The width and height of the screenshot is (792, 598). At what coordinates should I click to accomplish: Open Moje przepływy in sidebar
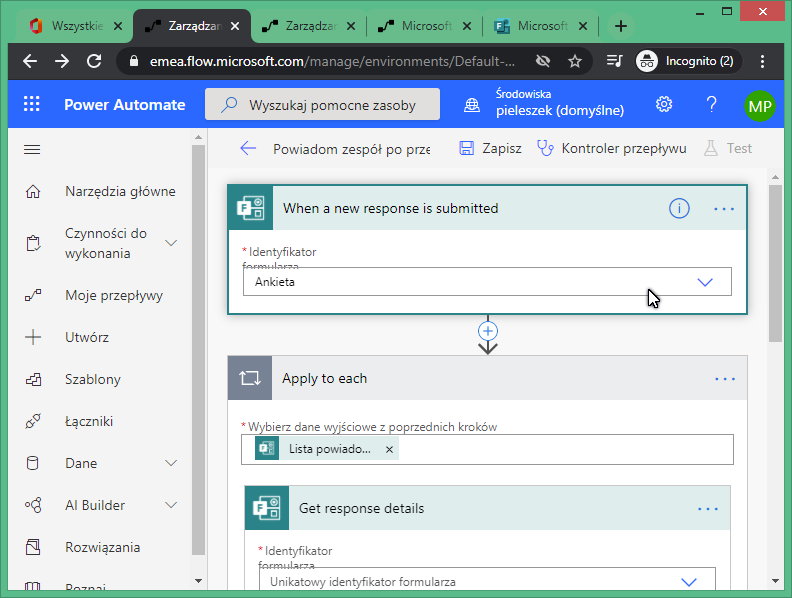coord(113,295)
